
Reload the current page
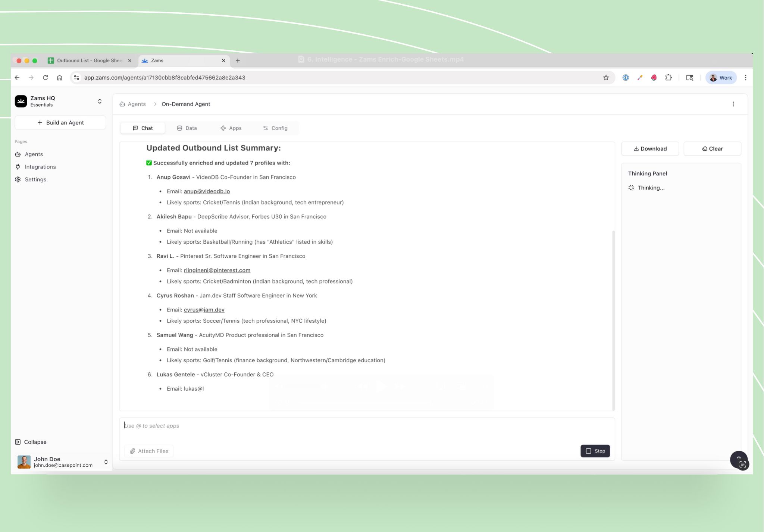(45, 78)
